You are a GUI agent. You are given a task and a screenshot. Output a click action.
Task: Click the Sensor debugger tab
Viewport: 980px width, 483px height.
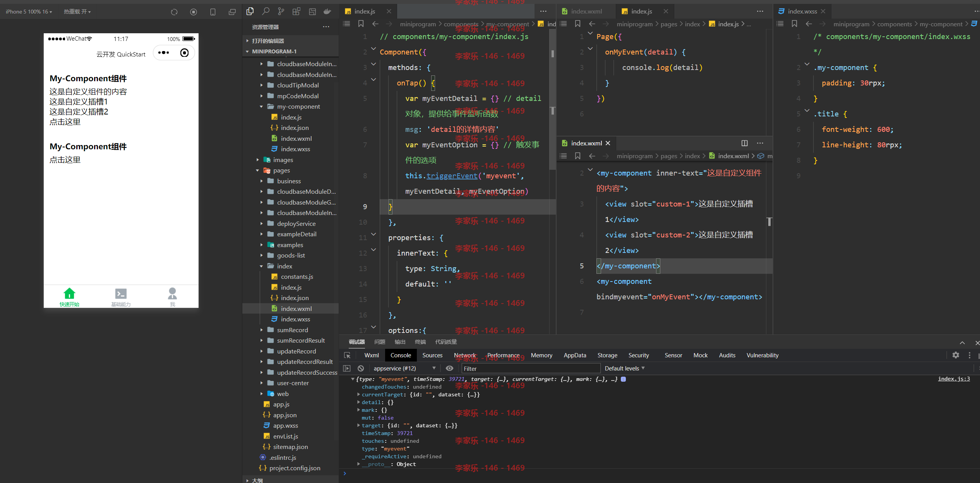point(673,355)
